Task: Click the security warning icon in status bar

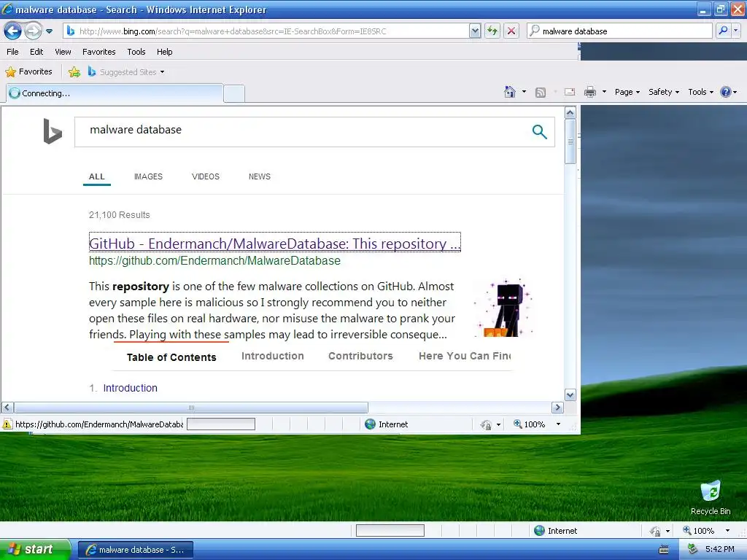Action: click(x=7, y=424)
